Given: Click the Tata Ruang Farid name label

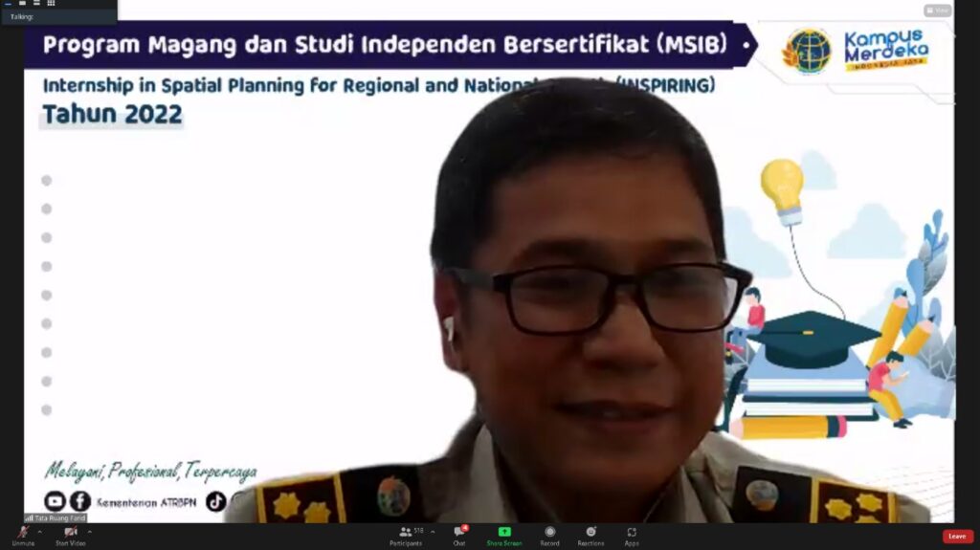Looking at the screenshot, I should 56,517.
